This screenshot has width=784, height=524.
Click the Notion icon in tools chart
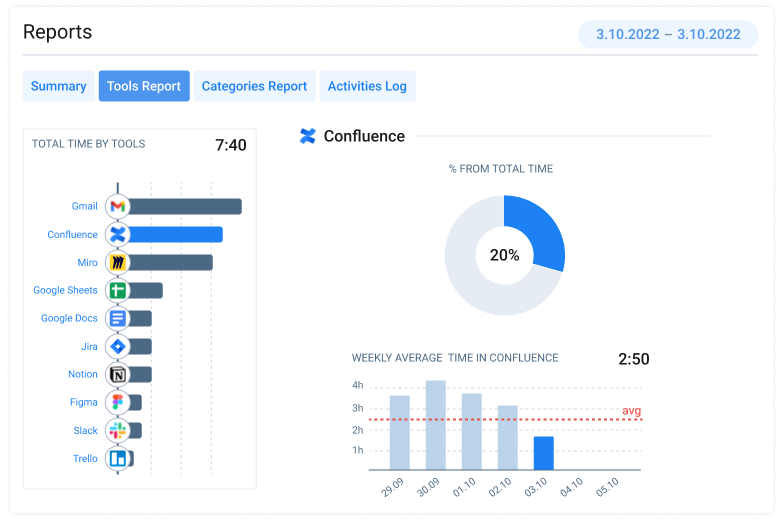(x=118, y=374)
